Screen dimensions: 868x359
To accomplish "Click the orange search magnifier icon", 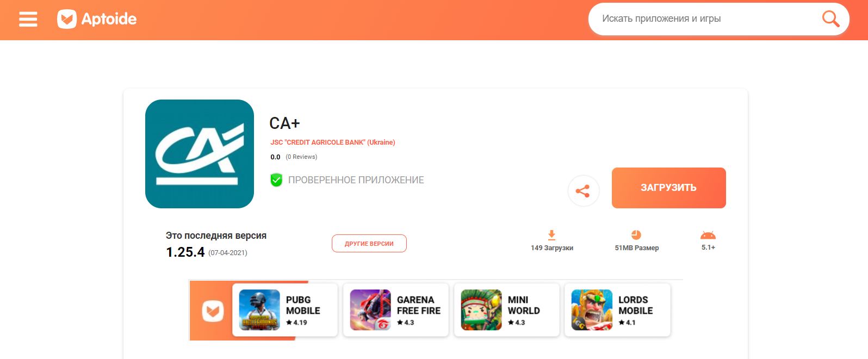I will (x=830, y=19).
